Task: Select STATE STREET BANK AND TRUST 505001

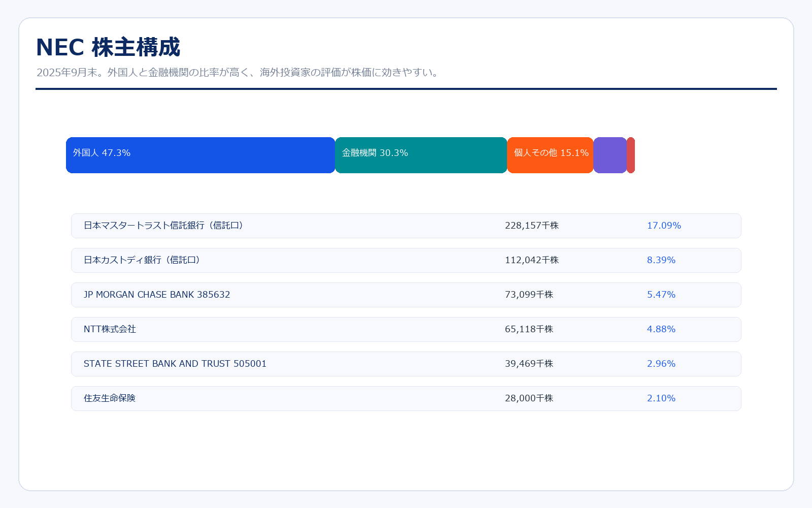Action: pos(175,364)
